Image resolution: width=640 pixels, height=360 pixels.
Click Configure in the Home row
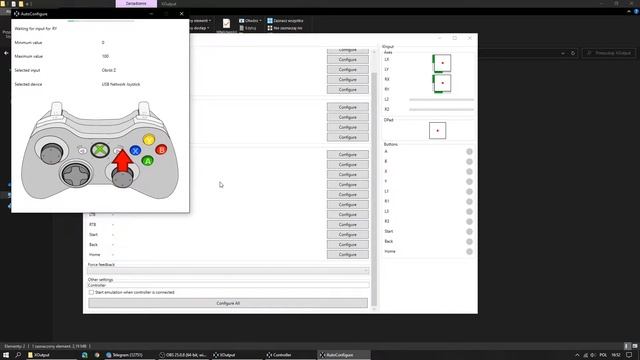(347, 255)
